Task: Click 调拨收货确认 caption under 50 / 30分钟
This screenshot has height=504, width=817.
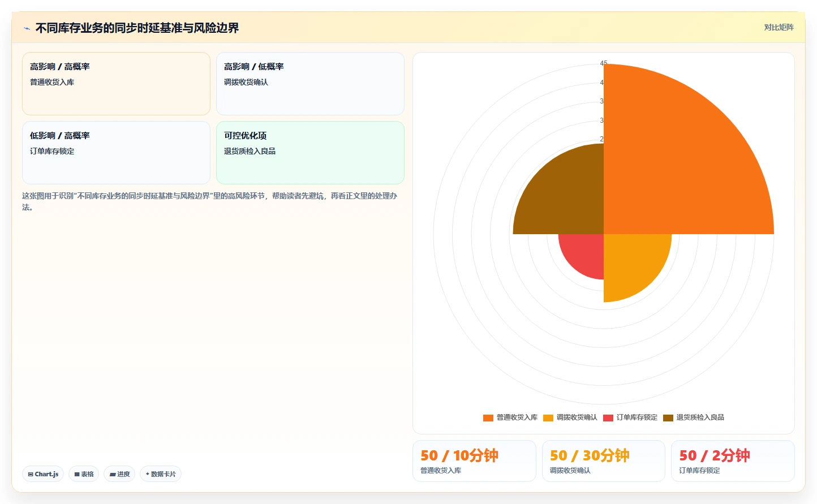Action: click(x=570, y=471)
